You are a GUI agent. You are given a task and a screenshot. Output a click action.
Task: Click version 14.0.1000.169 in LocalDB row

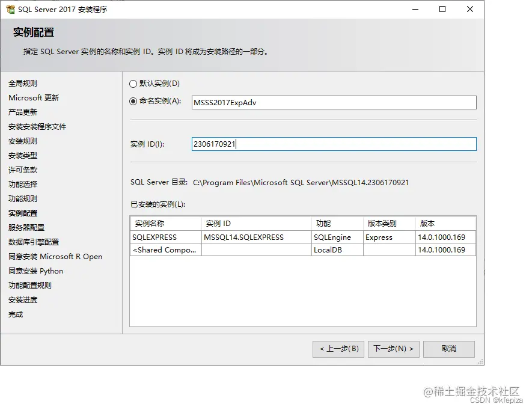(x=445, y=250)
